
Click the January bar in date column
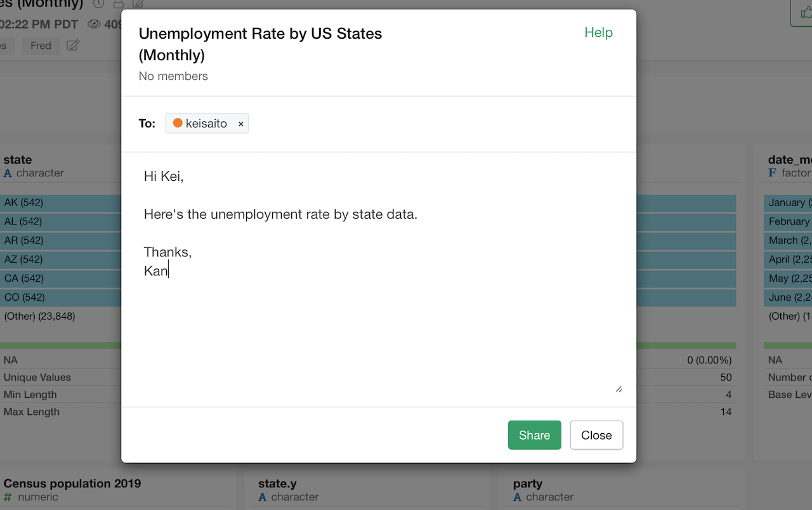788,203
